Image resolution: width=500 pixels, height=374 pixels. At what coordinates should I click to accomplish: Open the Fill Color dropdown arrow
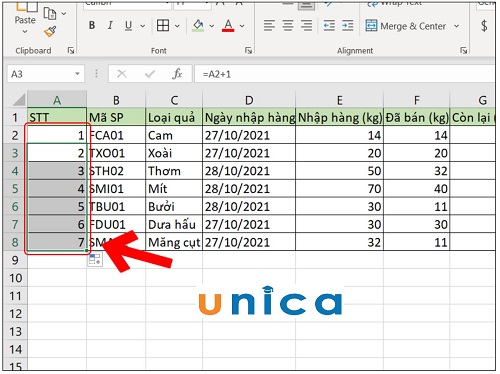(212, 26)
